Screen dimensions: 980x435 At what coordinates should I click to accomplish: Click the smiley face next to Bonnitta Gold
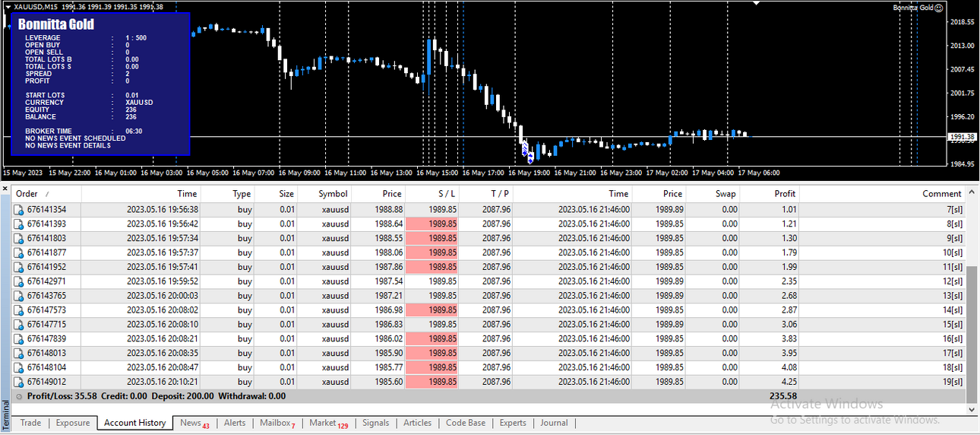939,8
